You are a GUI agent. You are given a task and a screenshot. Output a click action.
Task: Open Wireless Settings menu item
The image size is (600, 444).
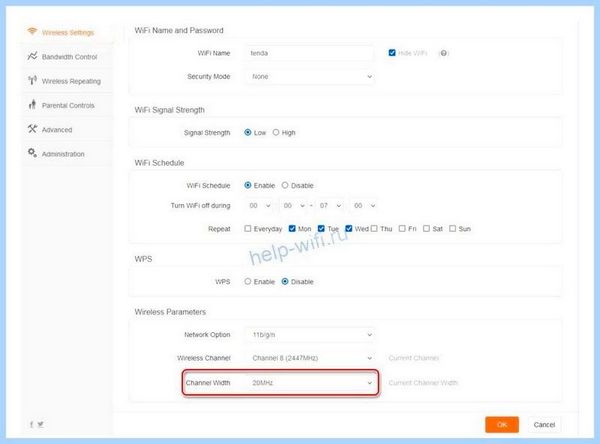[x=67, y=33]
